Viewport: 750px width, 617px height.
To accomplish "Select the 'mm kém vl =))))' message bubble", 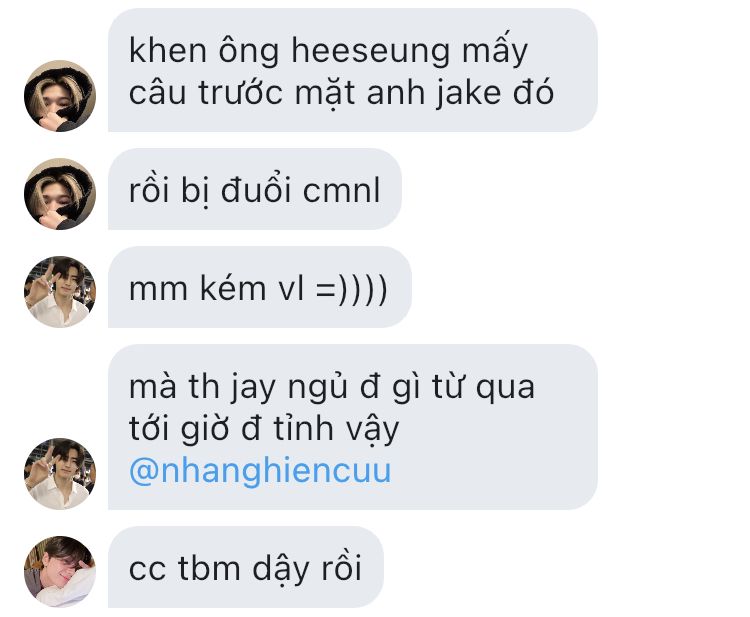I will coord(260,287).
